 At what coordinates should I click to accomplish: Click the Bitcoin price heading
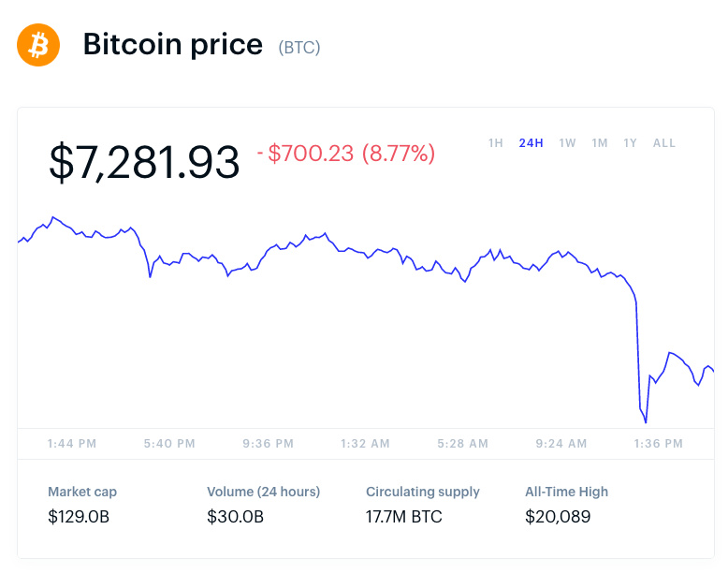[173, 44]
